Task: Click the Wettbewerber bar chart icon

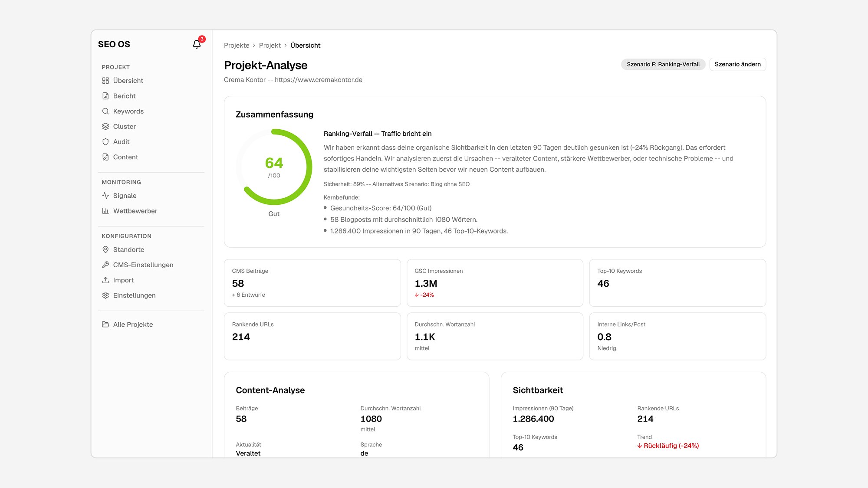Action: (x=105, y=211)
